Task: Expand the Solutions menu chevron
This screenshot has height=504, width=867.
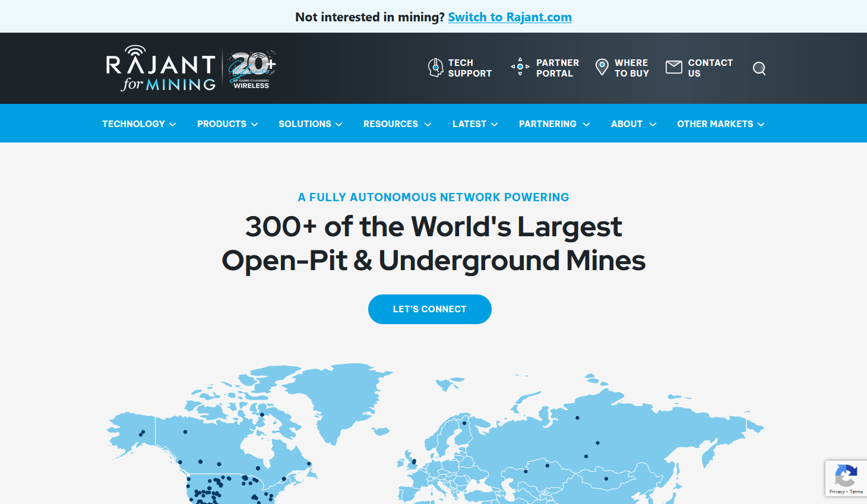Action: pos(339,124)
